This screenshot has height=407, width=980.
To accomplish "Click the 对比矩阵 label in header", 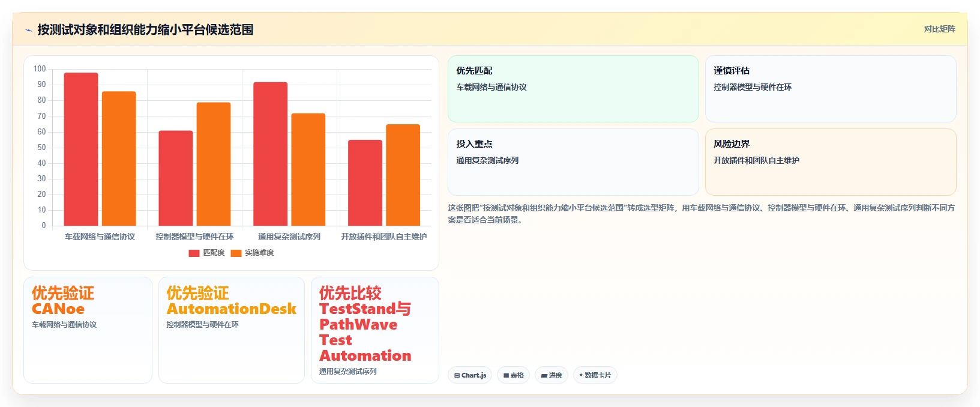I will [x=939, y=29].
